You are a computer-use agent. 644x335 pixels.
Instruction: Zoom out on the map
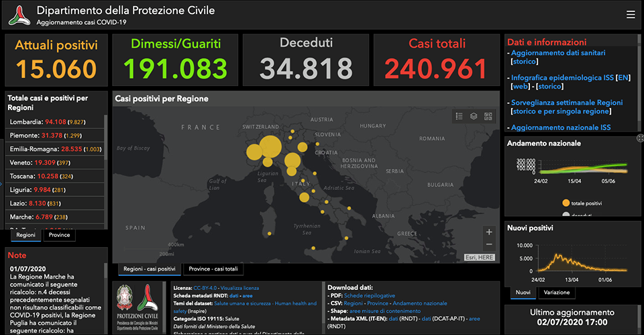(489, 245)
